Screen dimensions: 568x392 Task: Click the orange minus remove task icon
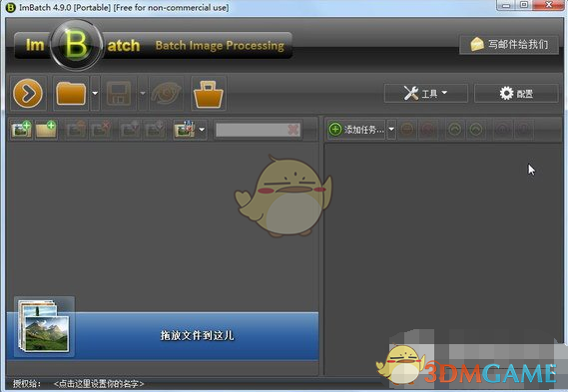407,130
